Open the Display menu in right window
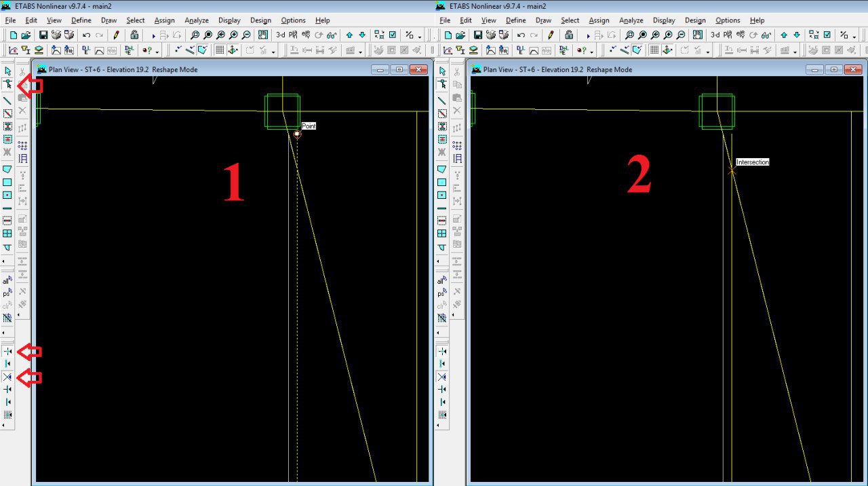 click(x=664, y=20)
